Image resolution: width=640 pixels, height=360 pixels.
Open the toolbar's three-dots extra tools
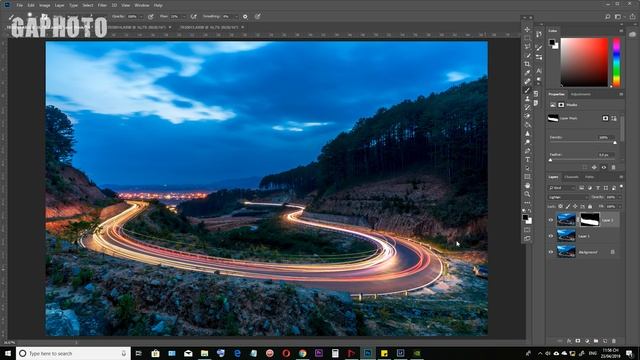(527, 203)
